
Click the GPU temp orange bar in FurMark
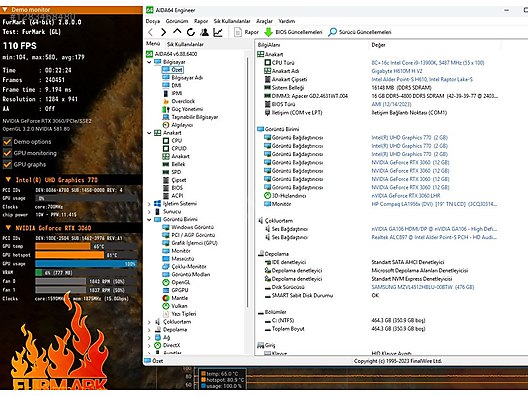click(x=63, y=246)
